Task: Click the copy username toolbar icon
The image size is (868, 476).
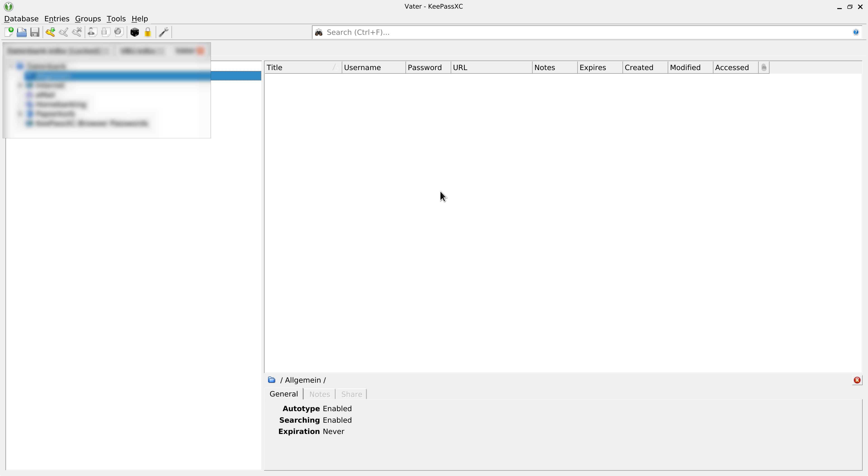Action: point(92,32)
